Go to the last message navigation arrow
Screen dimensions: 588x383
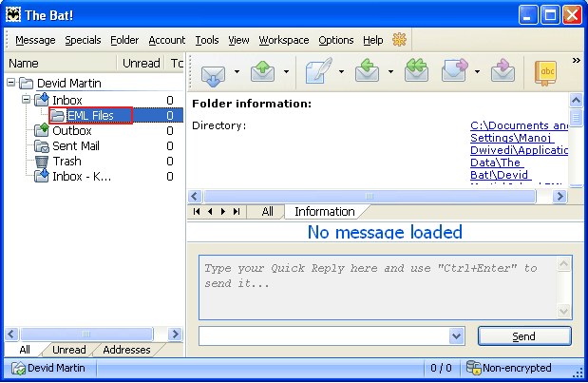click(x=237, y=211)
